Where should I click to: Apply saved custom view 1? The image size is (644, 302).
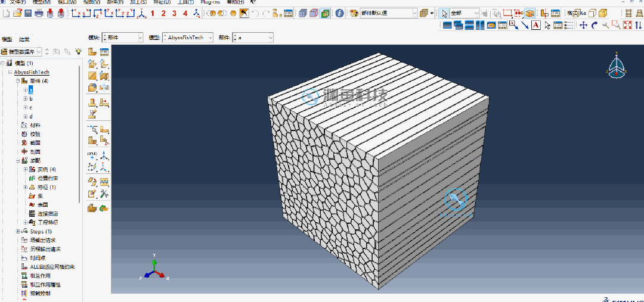[153, 13]
